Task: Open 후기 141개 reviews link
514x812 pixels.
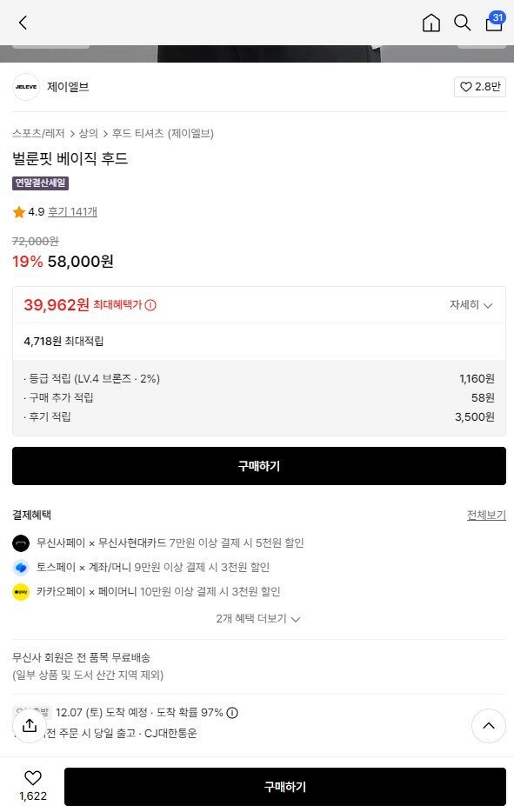Action: tap(72, 212)
